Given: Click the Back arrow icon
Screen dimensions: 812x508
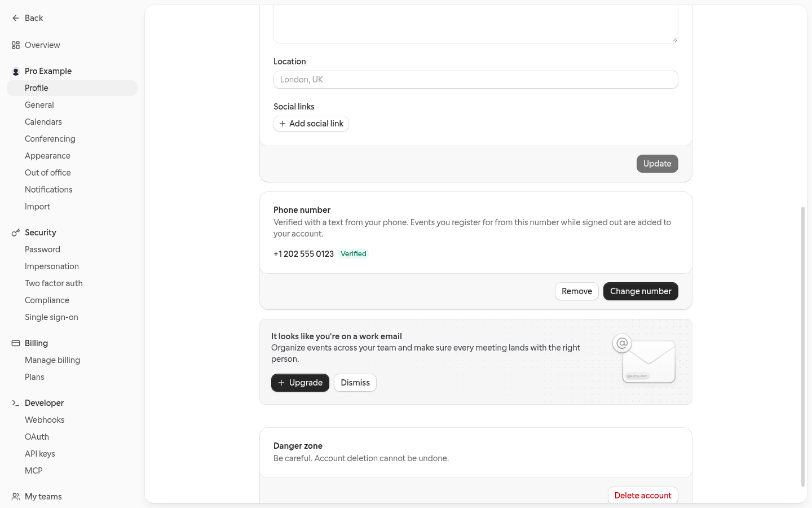Looking at the screenshot, I should (16, 18).
